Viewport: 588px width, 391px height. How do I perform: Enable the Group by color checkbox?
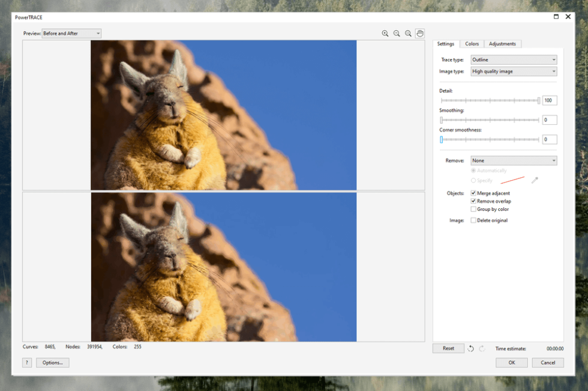(x=473, y=209)
